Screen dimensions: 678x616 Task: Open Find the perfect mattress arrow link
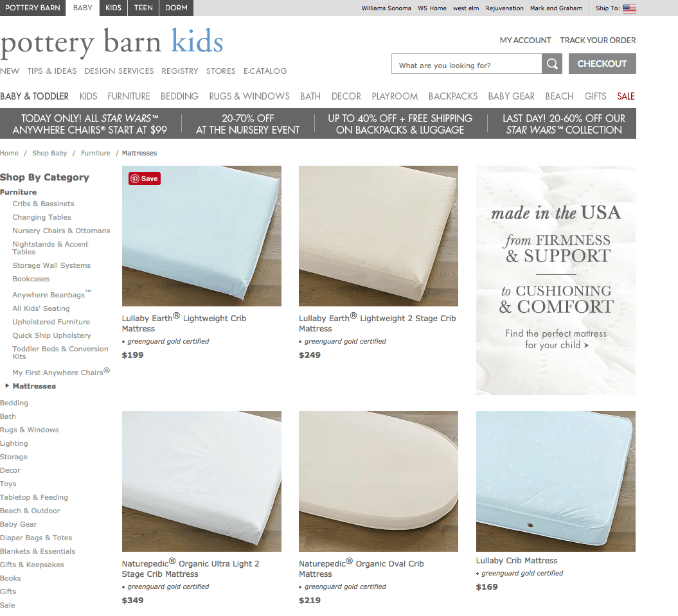[556, 339]
